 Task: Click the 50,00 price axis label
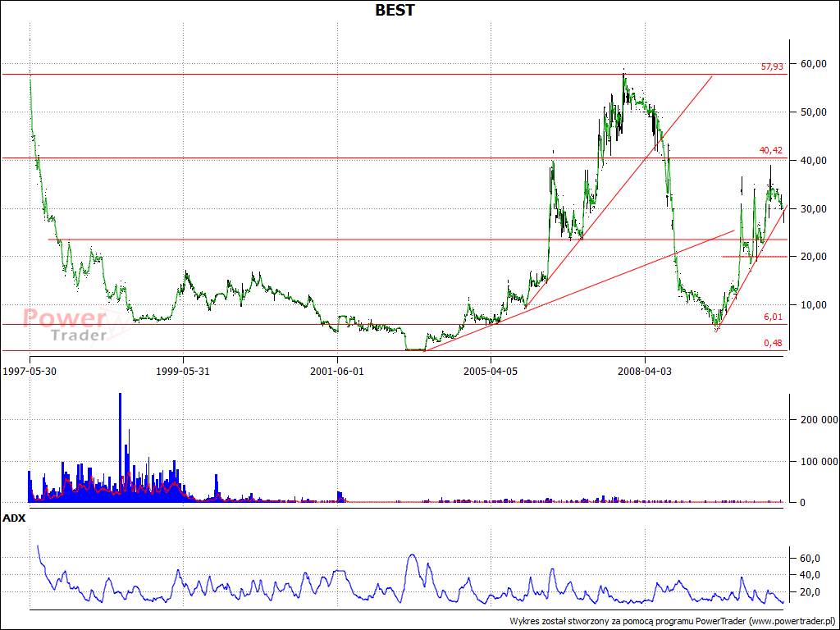(813, 112)
